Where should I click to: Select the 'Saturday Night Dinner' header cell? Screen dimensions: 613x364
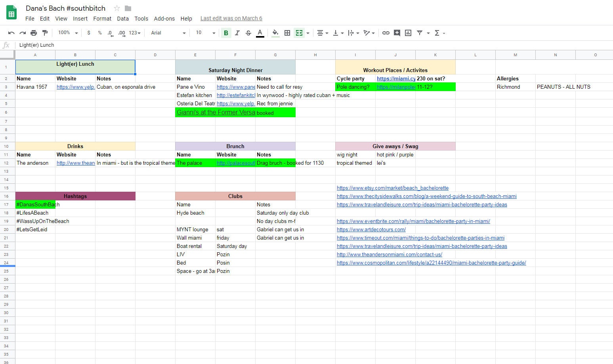[x=235, y=67]
